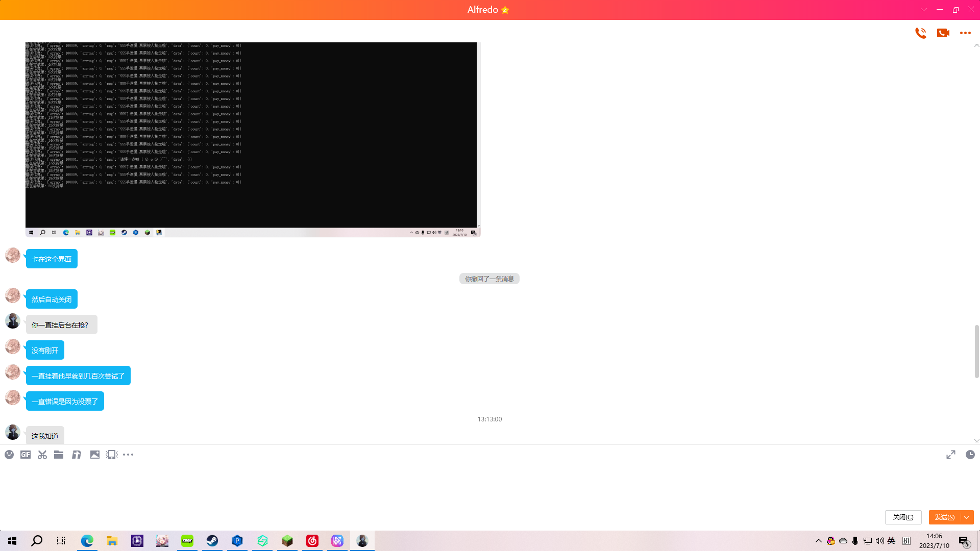Screen dimensions: 980x551
Task: Expand the message input box
Action: (950, 455)
